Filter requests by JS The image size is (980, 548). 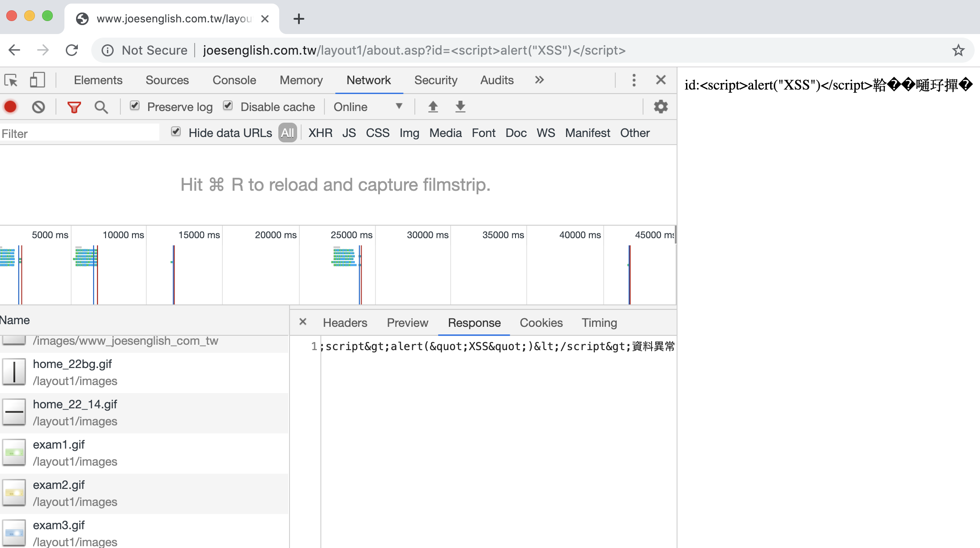click(349, 133)
